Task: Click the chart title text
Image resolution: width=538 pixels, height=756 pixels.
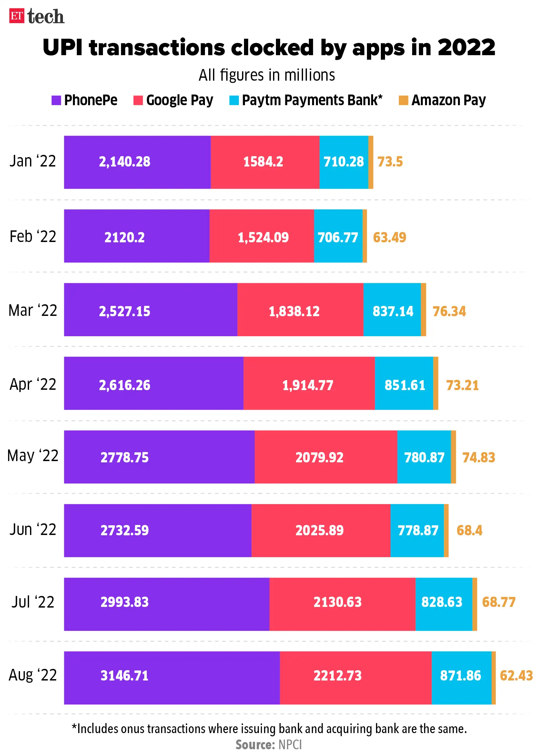Action: point(269,47)
